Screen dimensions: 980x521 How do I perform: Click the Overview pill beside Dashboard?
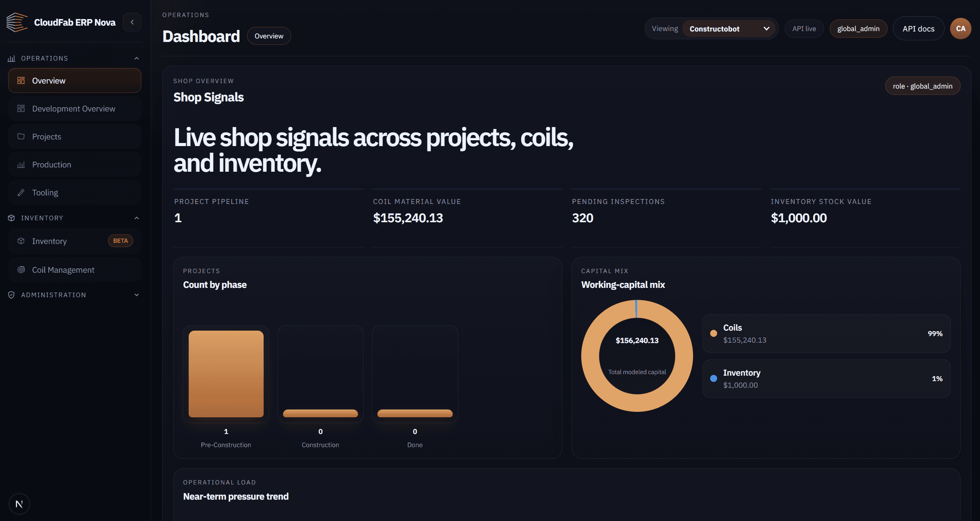269,36
